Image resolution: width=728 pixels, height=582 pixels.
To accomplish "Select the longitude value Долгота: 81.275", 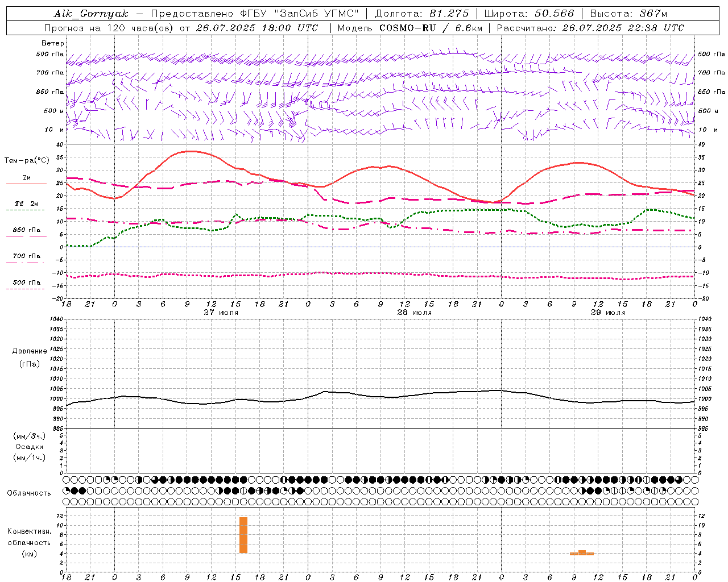I will pos(422,14).
